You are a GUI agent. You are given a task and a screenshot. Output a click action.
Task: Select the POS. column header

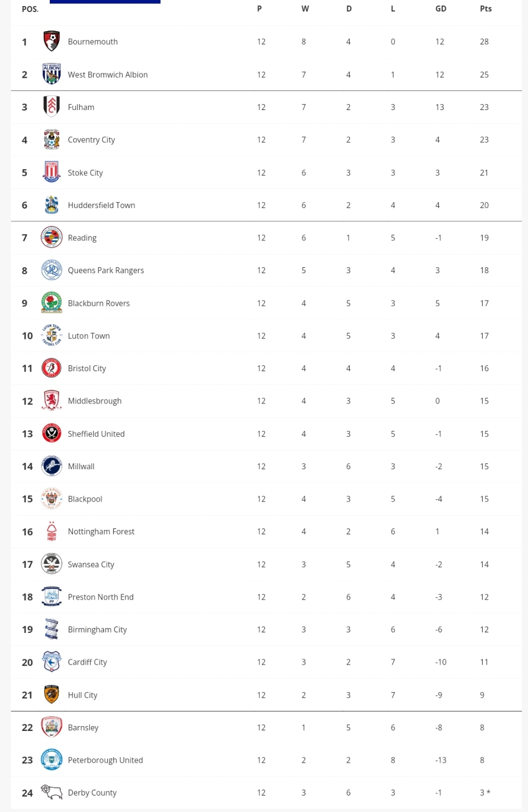(x=30, y=9)
